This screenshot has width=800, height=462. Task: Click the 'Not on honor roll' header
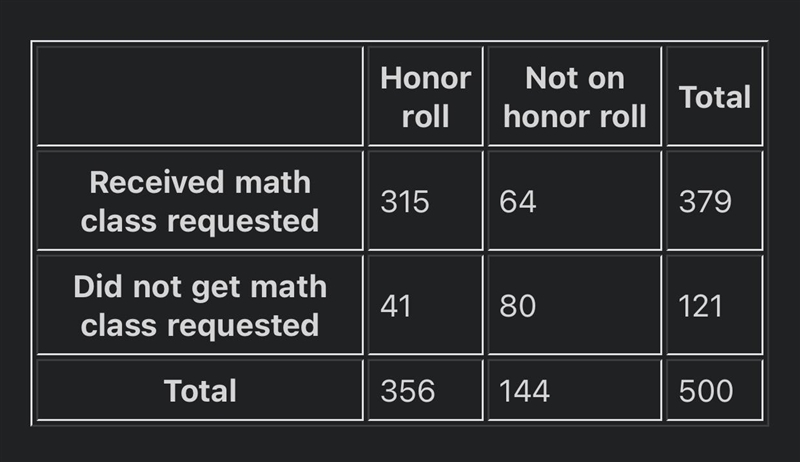(x=574, y=97)
